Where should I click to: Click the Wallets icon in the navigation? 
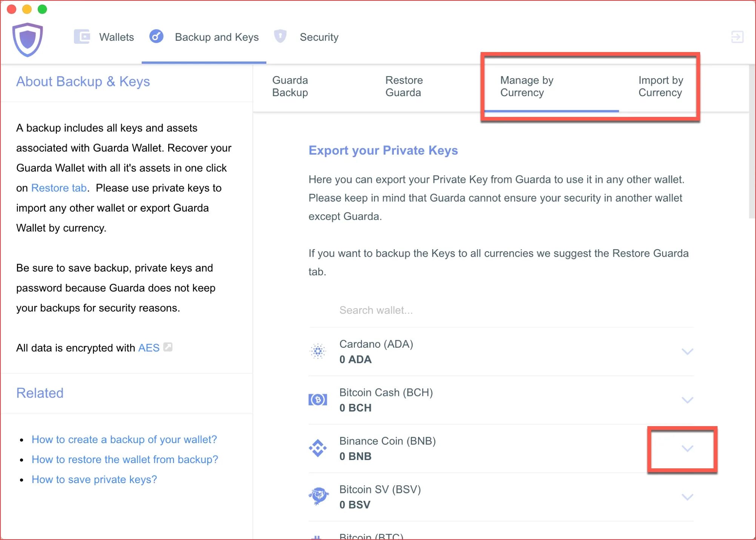82,37
